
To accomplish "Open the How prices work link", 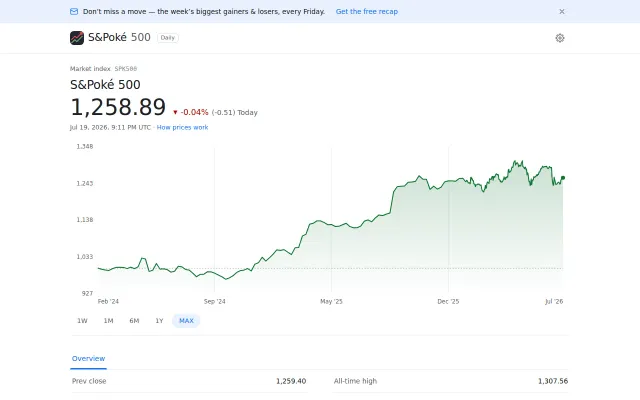I will tap(182, 127).
